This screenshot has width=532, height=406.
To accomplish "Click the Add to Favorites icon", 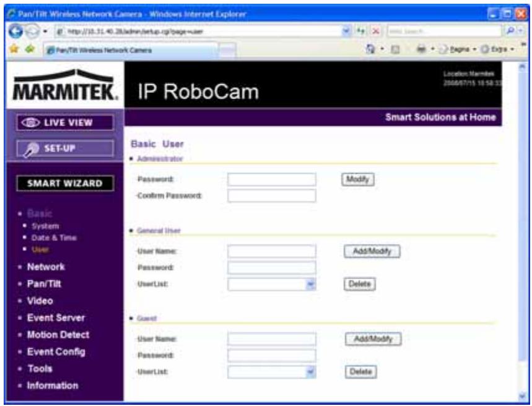I will pyautogui.click(x=30, y=49).
